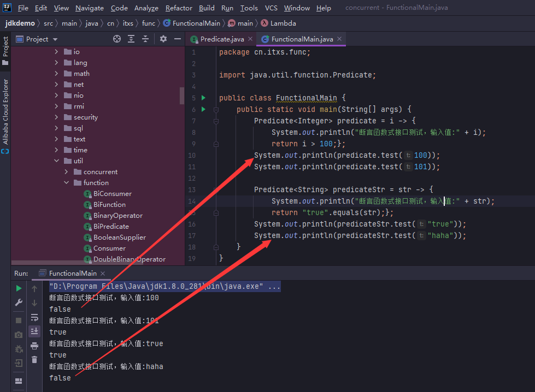This screenshot has width=535, height=392.
Task: Collapse the function folder
Action: point(67,182)
